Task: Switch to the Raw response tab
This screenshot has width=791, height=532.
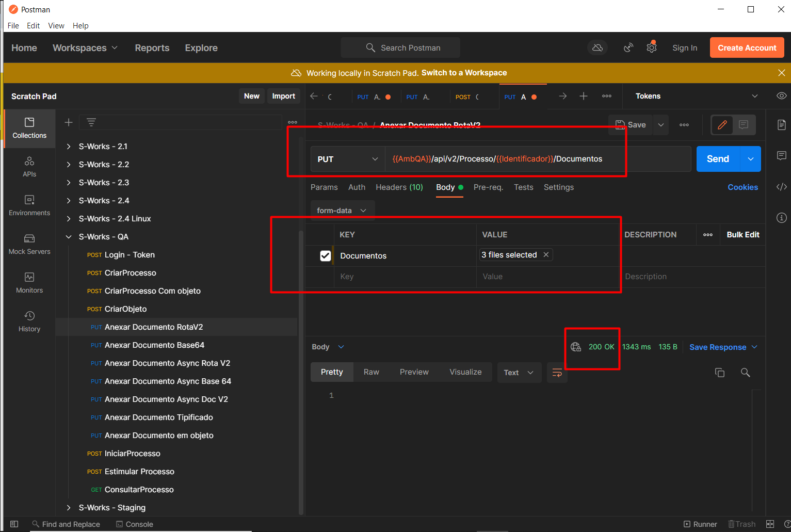Action: (372, 372)
